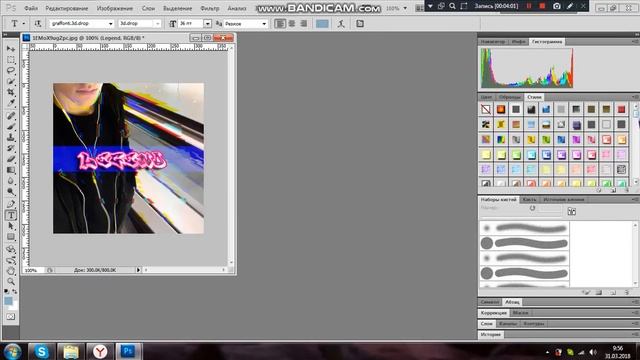Select the Horizontal Type tool
This screenshot has height=360, width=640.
pos(11,215)
